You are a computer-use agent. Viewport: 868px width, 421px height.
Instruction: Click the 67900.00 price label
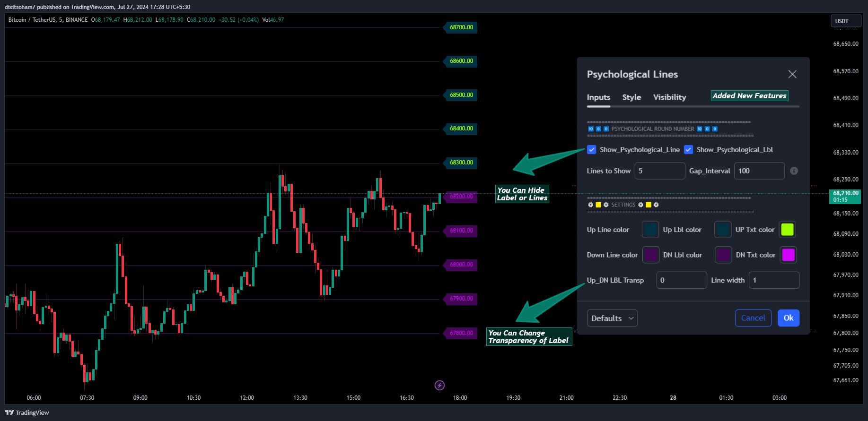click(x=461, y=299)
